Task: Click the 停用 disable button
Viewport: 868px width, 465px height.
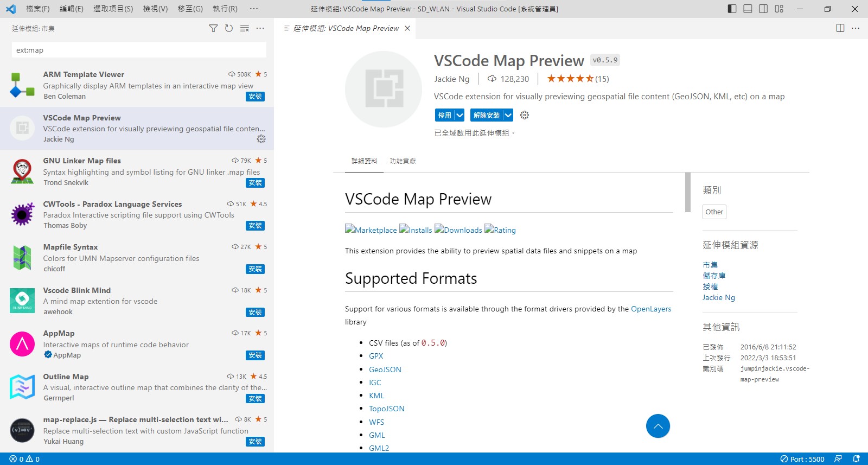Action: pyautogui.click(x=445, y=115)
